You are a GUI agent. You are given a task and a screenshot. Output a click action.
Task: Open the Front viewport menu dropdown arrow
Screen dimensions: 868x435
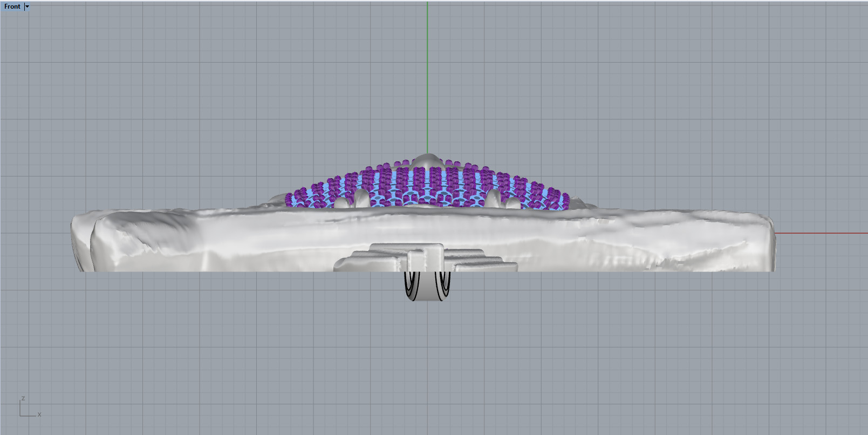tap(27, 6)
